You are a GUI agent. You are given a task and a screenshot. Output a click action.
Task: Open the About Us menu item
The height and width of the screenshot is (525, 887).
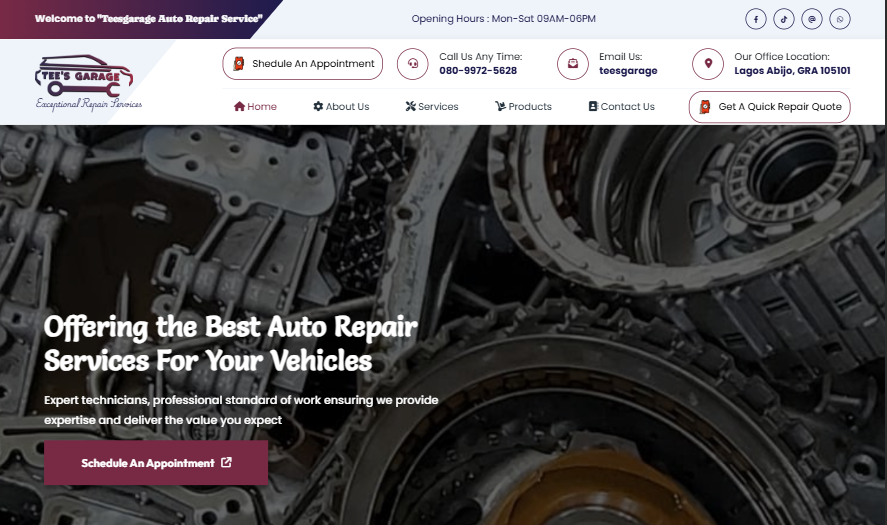tap(341, 106)
